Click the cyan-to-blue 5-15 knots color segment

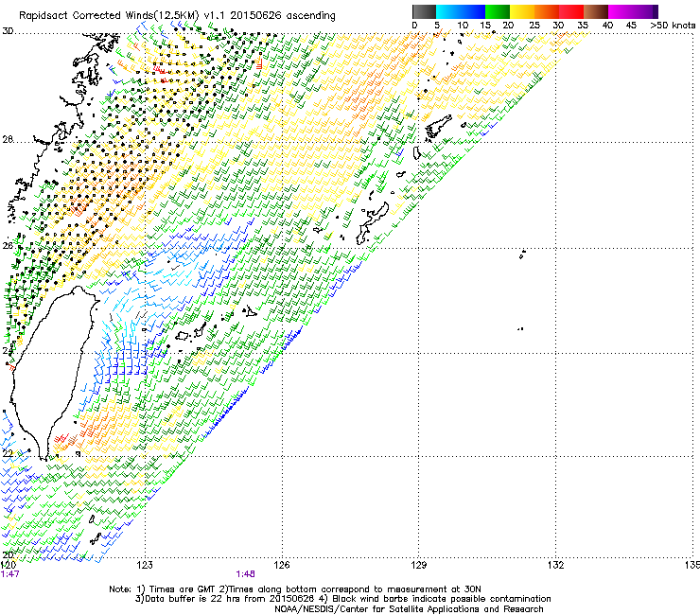tap(461, 11)
